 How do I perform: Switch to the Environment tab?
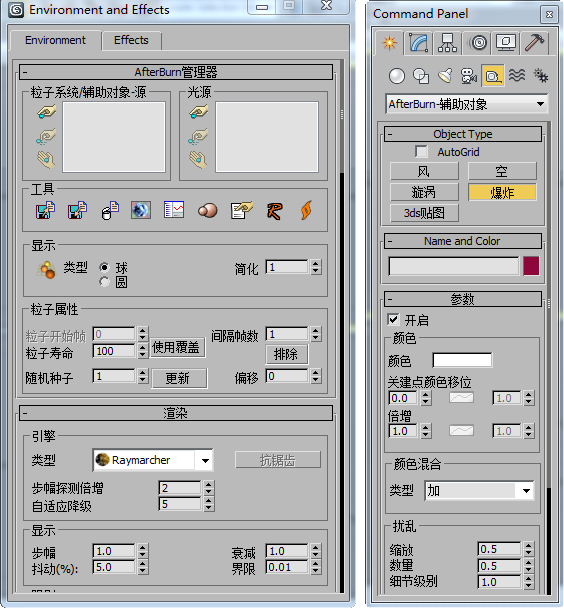click(x=55, y=40)
